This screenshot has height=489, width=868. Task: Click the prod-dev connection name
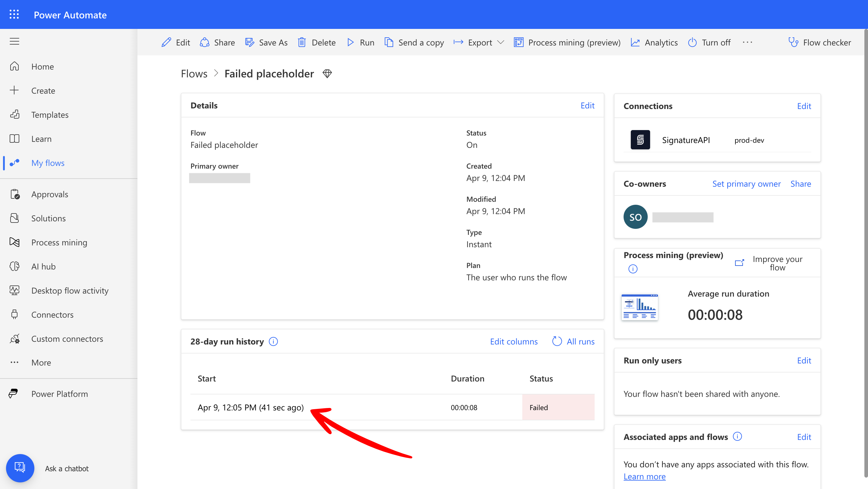click(x=749, y=140)
